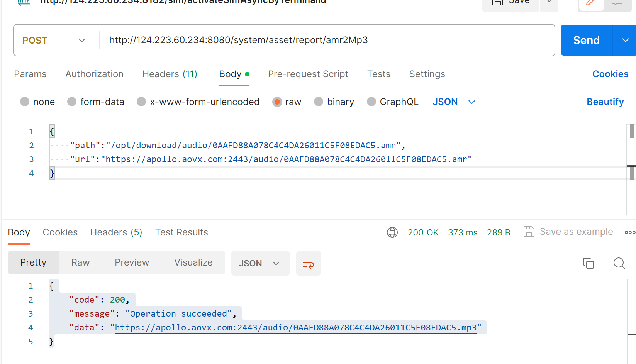
Task: Select the form-data body type
Action: [72, 102]
